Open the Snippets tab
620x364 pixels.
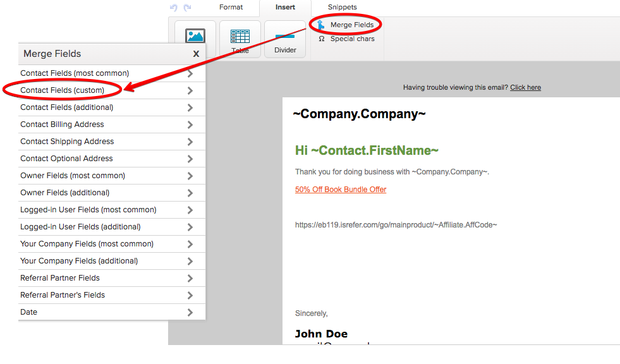point(342,7)
